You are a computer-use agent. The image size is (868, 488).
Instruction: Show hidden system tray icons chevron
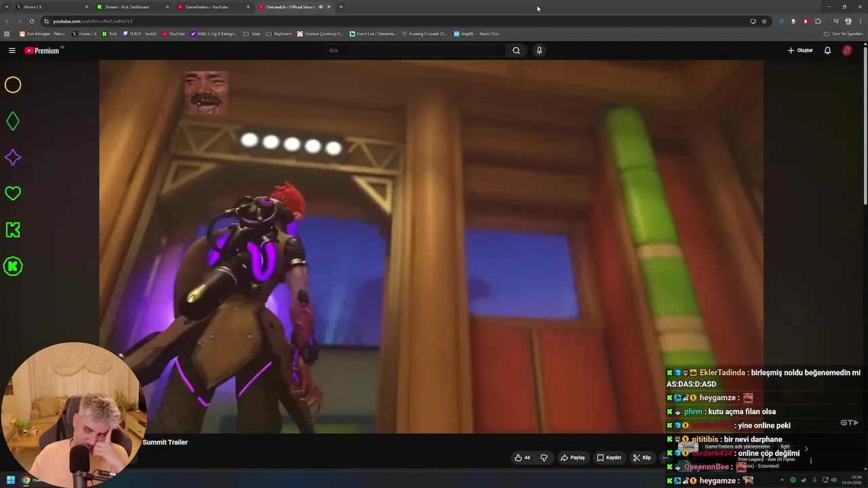[782, 480]
